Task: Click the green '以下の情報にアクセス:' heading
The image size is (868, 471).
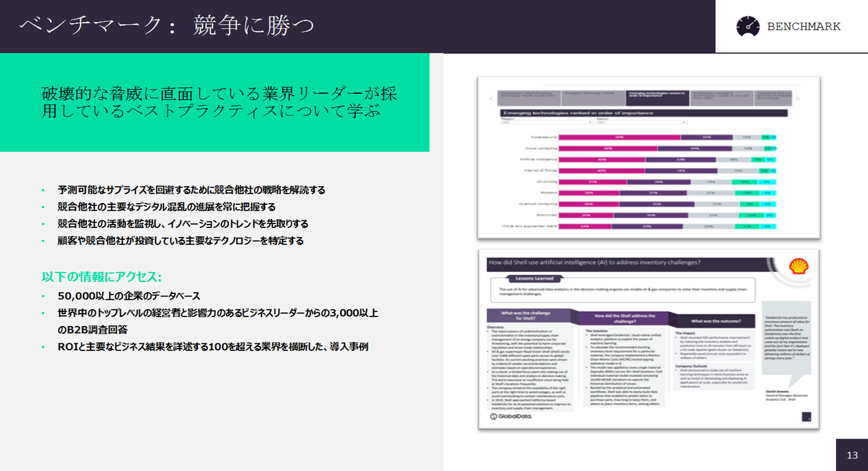Action: point(102,277)
